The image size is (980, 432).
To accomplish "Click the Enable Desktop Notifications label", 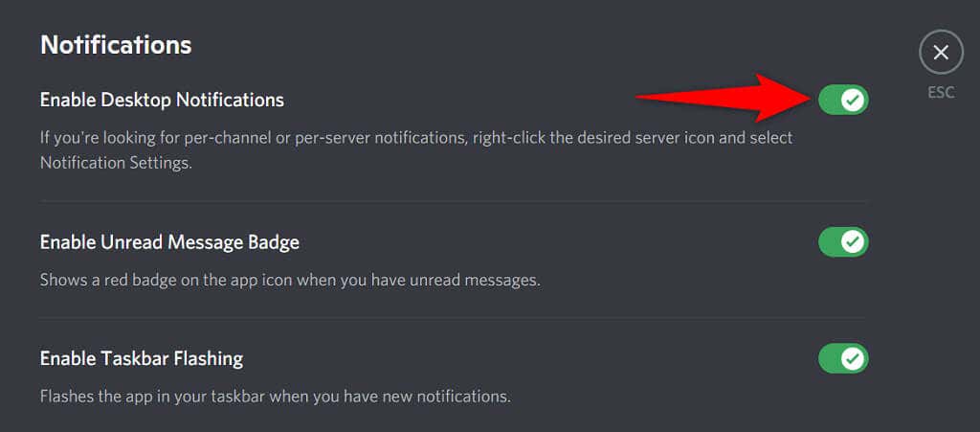I will coord(162,100).
